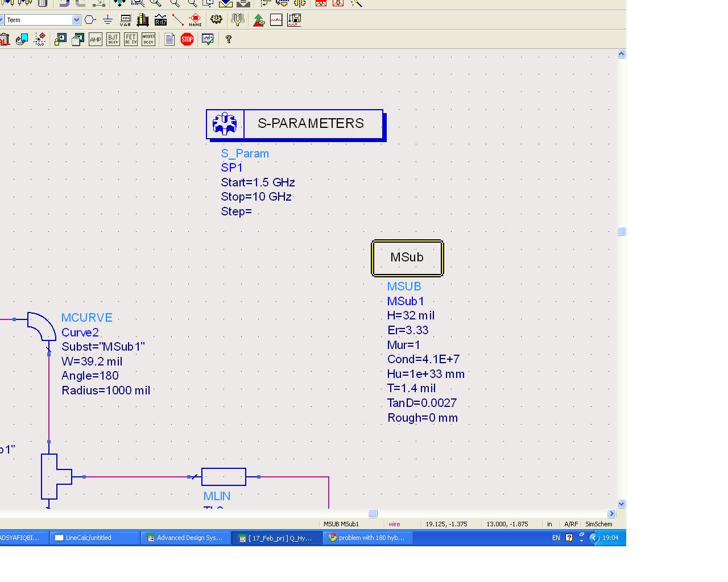Click the question mark help icon
The image size is (728, 582).
(x=229, y=39)
